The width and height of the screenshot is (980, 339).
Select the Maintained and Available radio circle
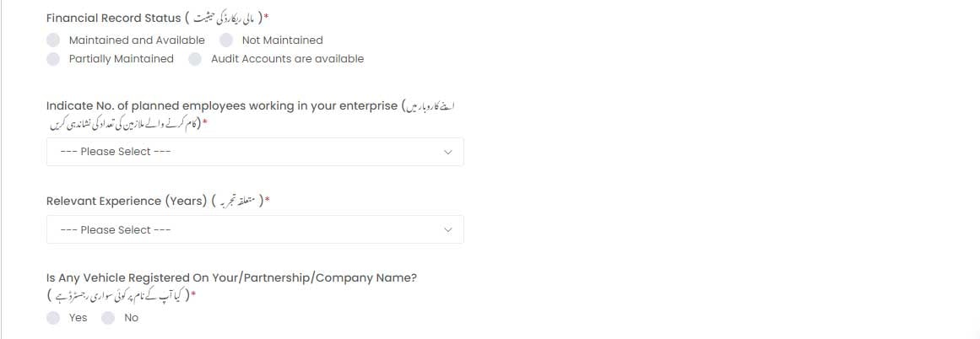coord(53,40)
